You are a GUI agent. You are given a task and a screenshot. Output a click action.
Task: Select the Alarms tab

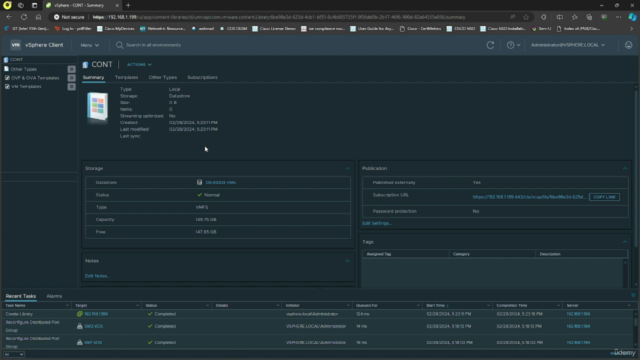point(54,296)
